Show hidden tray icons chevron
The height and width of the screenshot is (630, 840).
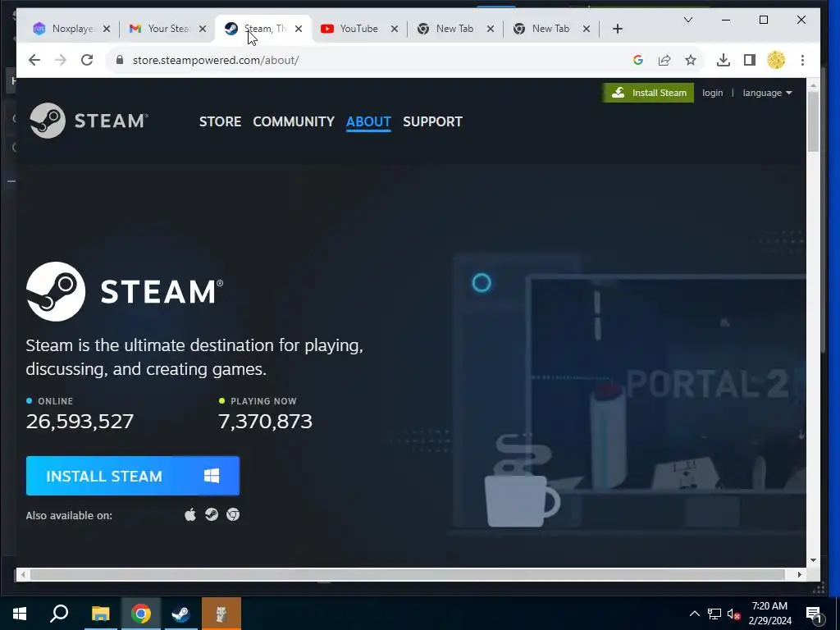point(694,614)
